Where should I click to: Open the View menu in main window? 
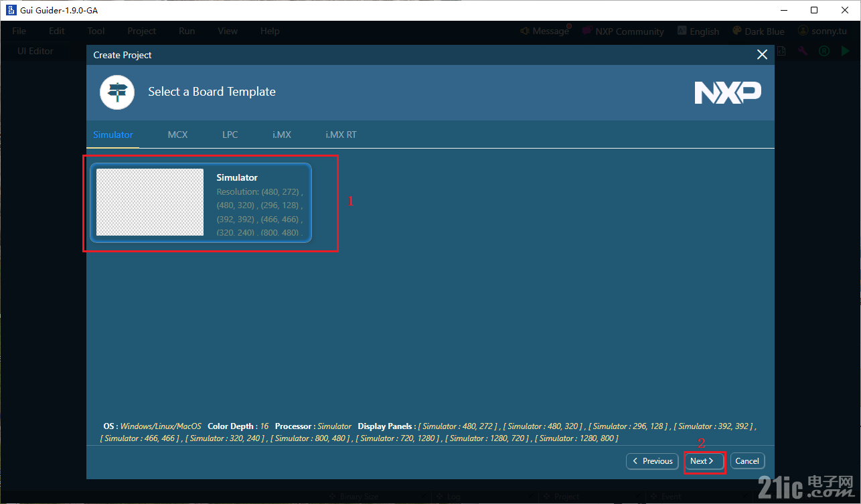coord(228,31)
